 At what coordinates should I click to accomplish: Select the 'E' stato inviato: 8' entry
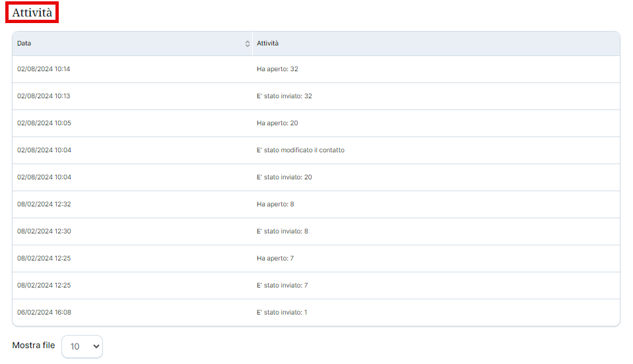282,231
